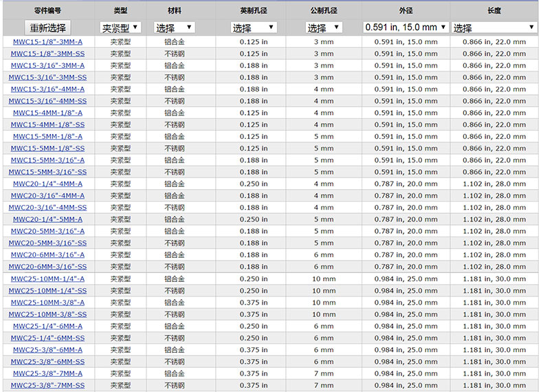Expand the 外径 0.591 in, 15.0 mm dropdown

[x=406, y=28]
